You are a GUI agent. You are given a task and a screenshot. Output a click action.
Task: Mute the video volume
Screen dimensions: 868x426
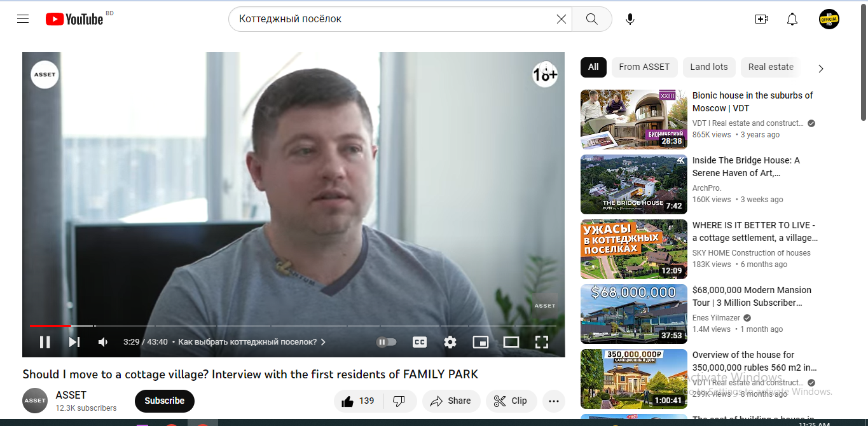coord(103,342)
